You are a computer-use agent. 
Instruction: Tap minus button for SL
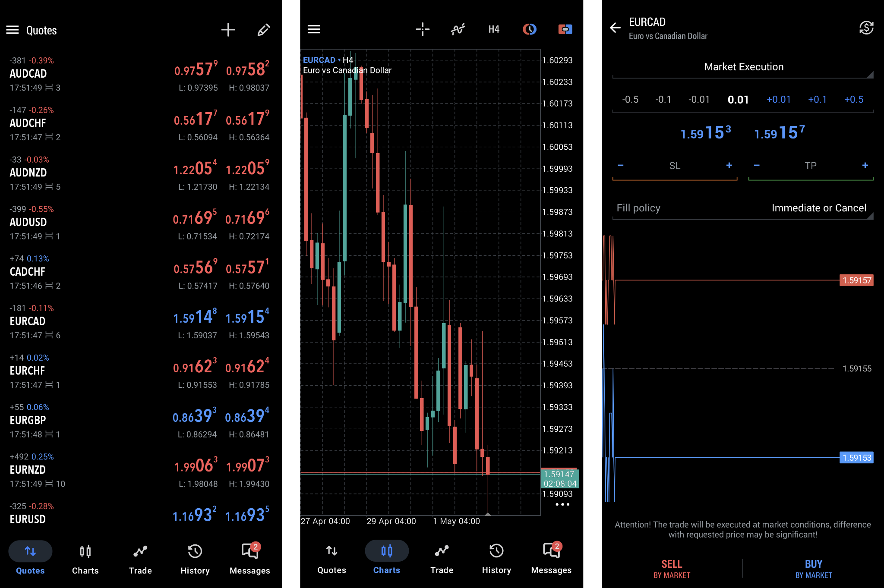click(621, 166)
